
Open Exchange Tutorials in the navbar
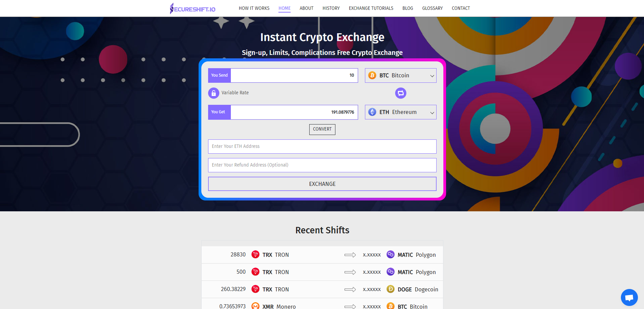tap(371, 8)
